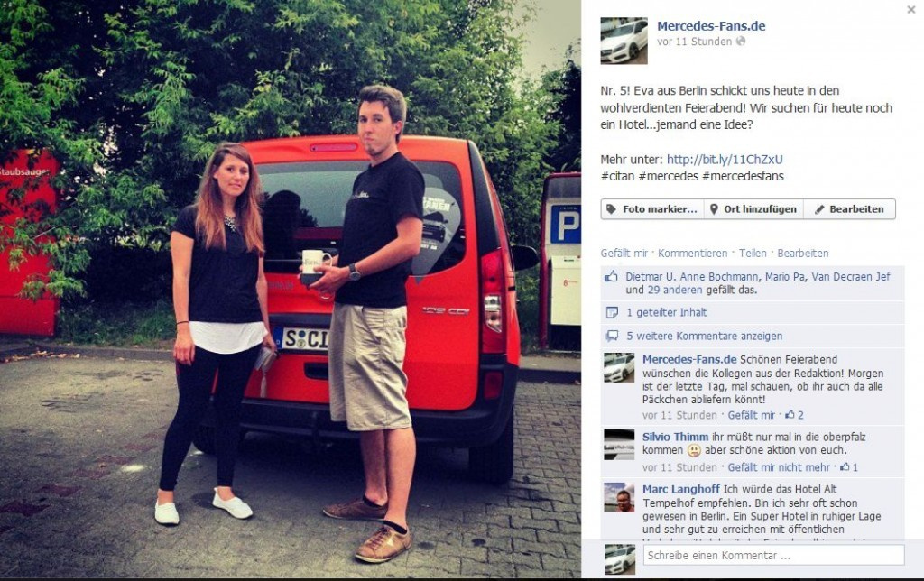924x581 pixels.
Task: Click the globe privacy icon beside the timestamp
Action: (741, 41)
